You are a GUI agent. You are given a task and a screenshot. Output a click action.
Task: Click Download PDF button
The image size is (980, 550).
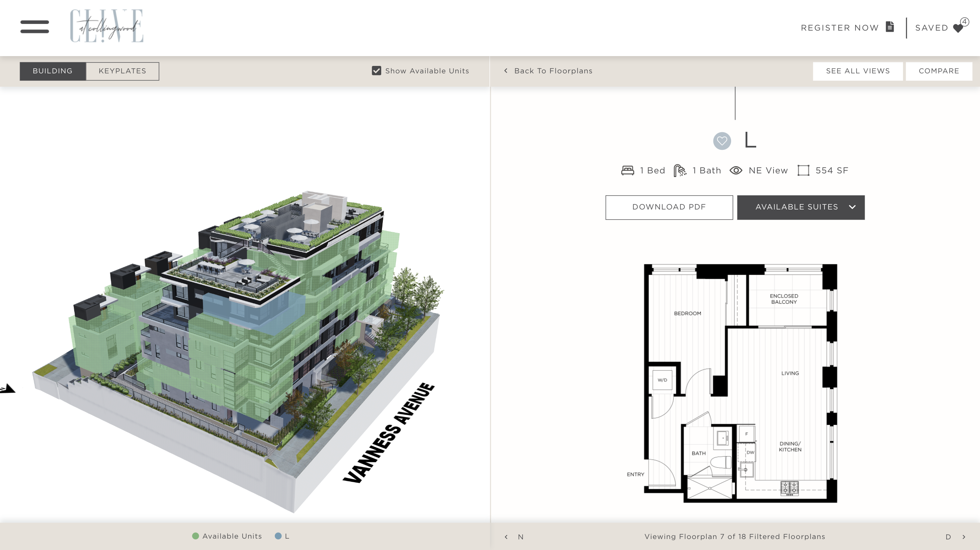click(x=669, y=207)
